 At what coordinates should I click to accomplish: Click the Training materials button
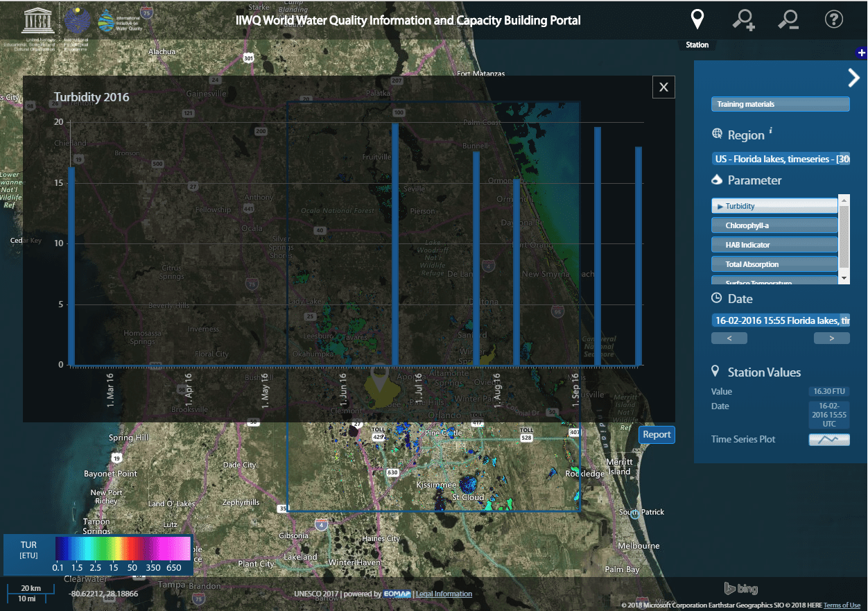pyautogui.click(x=780, y=104)
